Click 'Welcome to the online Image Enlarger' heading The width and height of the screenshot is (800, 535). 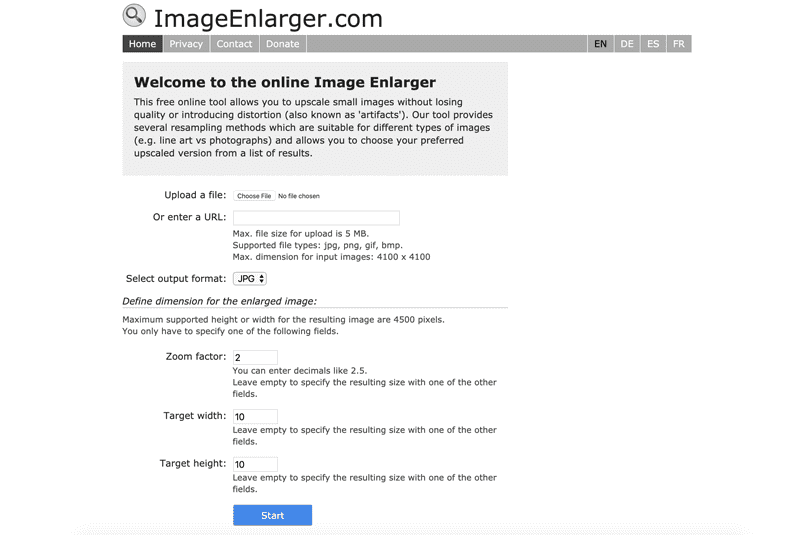285,82
